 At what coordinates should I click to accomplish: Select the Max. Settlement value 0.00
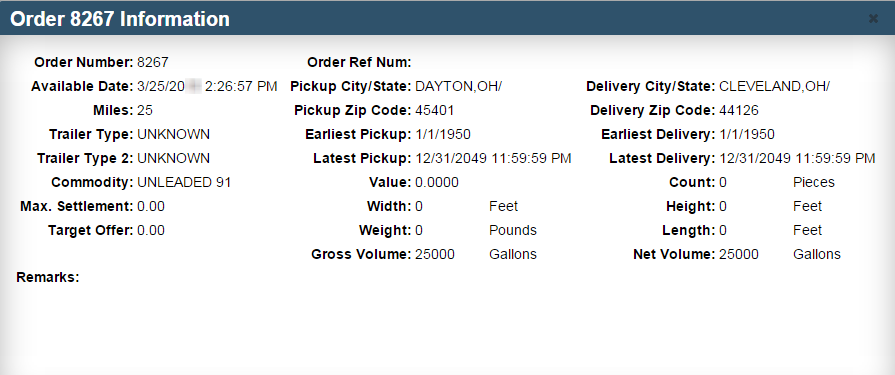151,206
